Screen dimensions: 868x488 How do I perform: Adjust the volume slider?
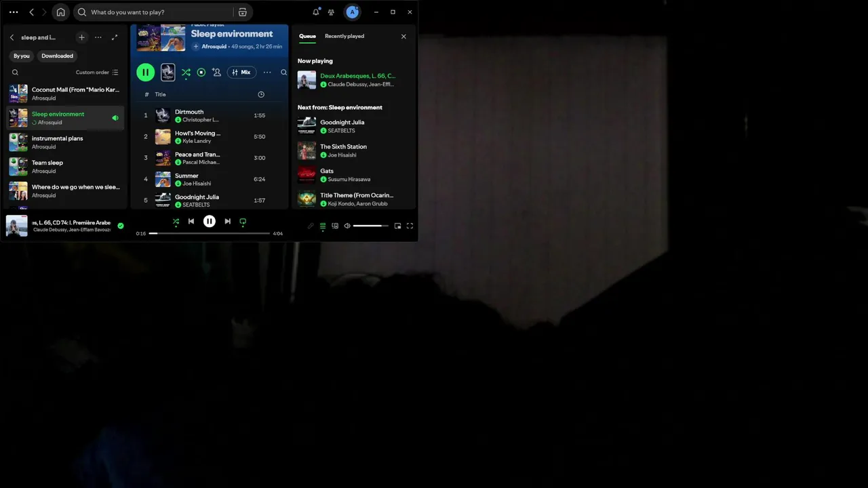pos(371,226)
